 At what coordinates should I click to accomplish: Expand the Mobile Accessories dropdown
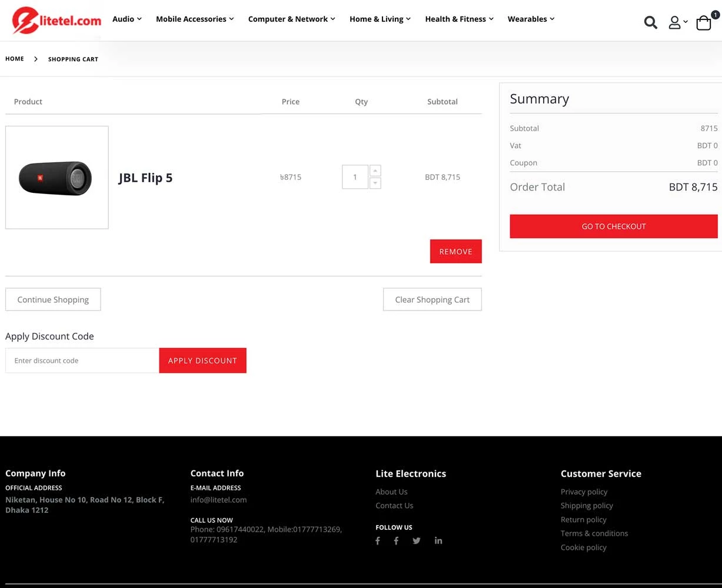click(x=195, y=19)
